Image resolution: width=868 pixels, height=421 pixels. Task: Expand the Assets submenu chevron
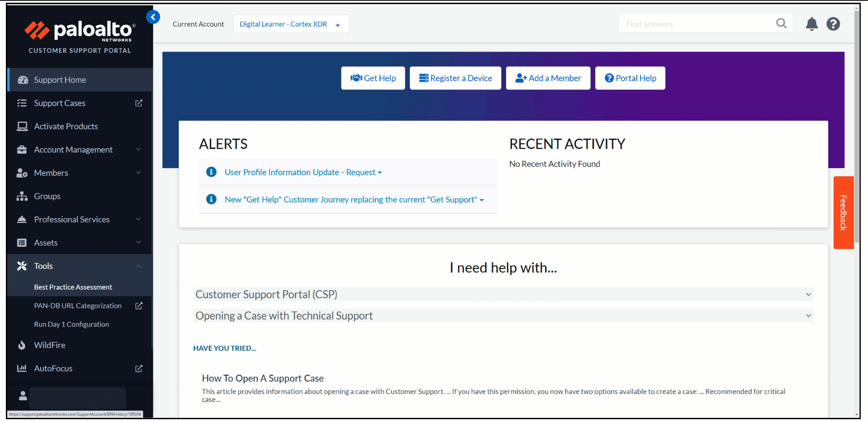point(139,243)
